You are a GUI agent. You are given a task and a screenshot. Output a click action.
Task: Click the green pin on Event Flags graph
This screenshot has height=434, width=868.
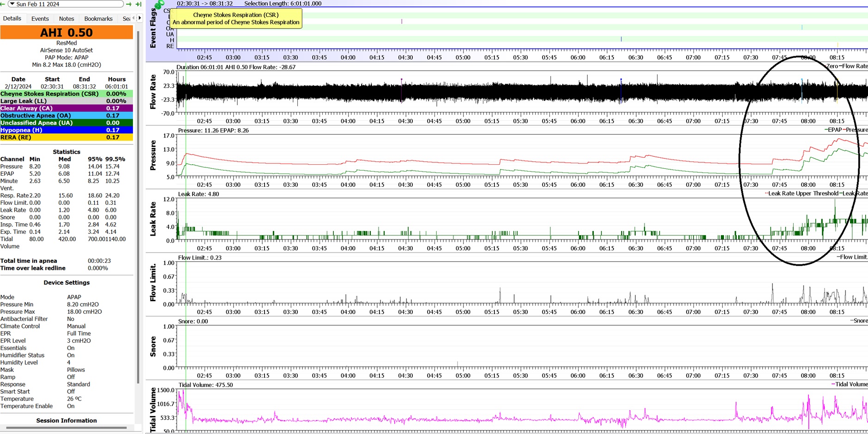159,5
